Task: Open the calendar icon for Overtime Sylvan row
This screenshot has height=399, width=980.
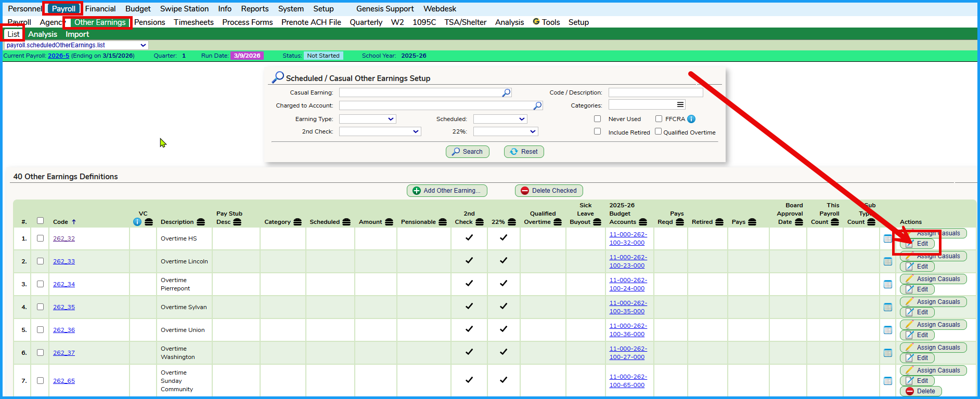Action: [888, 307]
